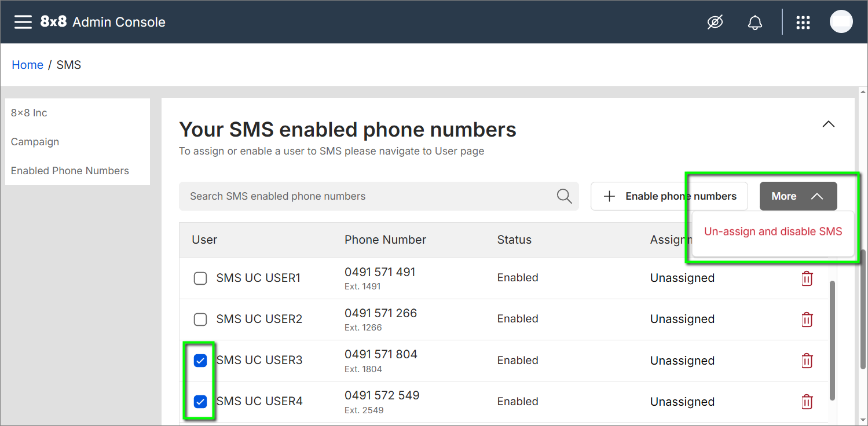Focus the Search SMS enabled phone numbers field

pyautogui.click(x=365, y=196)
